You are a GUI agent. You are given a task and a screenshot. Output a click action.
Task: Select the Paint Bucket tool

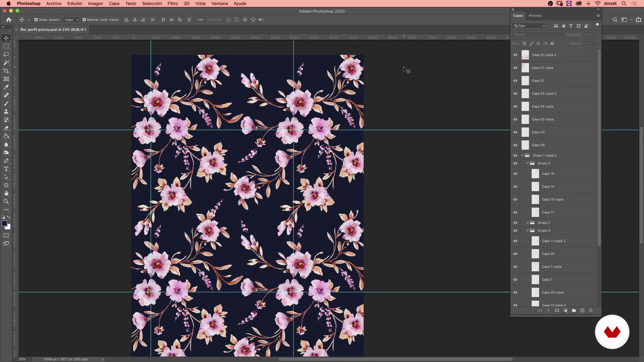coord(6,136)
